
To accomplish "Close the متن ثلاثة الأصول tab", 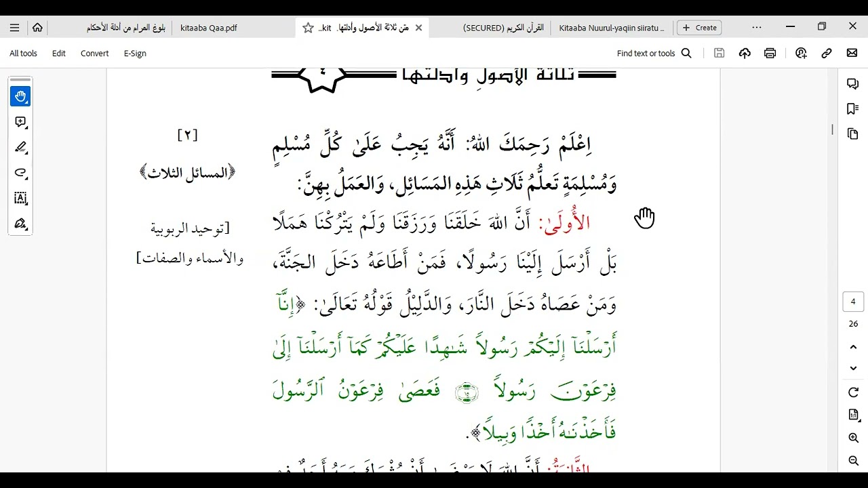I will click(418, 28).
